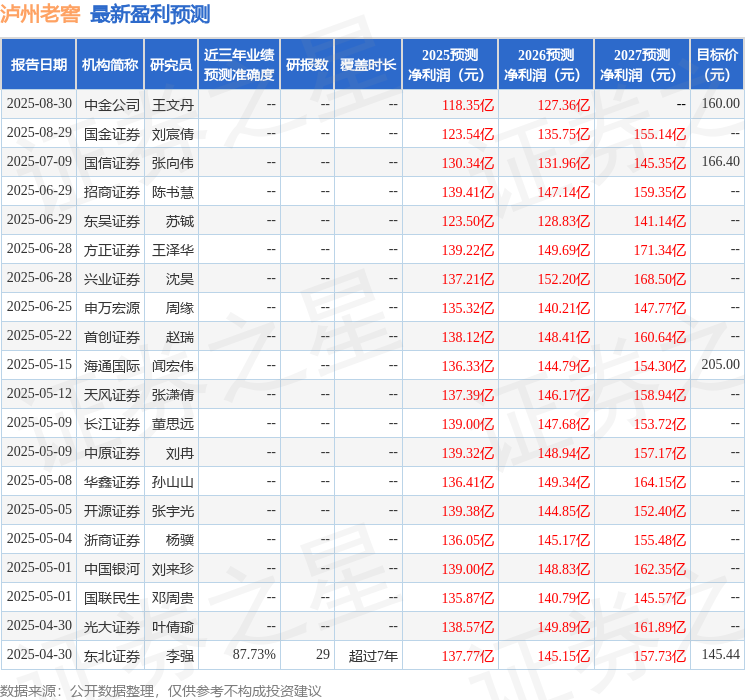Click the 2026预测净利润 header
The width and height of the screenshot is (745, 700).
pyautogui.click(x=546, y=65)
